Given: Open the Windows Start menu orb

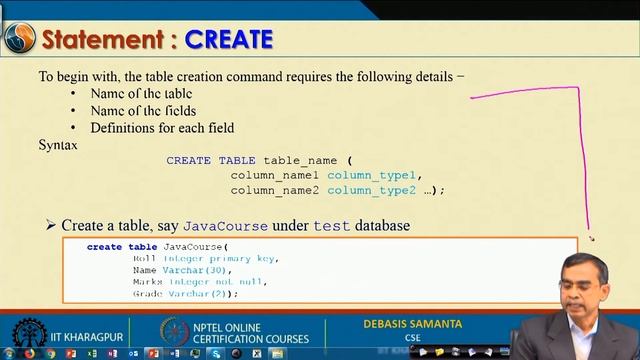Looking at the screenshot, I should (8, 353).
